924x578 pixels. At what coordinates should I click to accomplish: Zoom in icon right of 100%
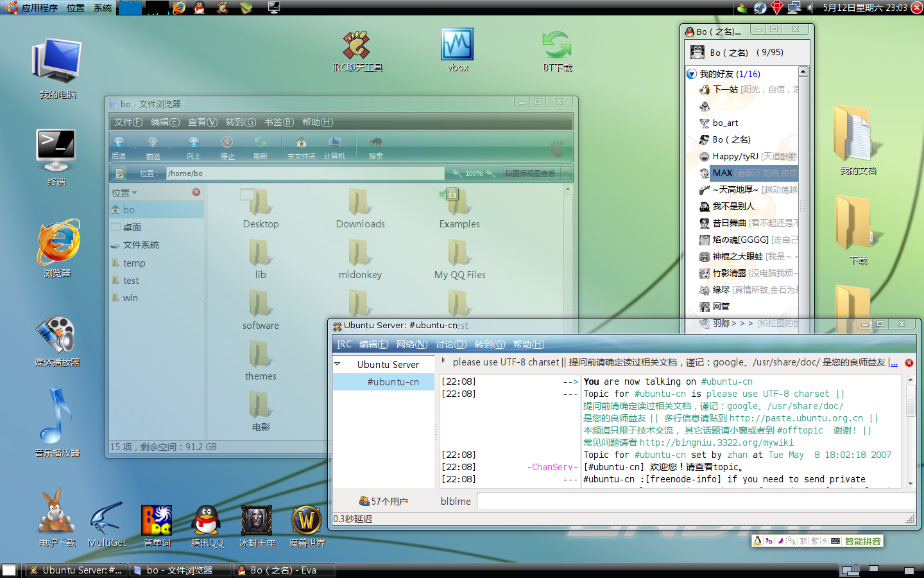[x=491, y=173]
